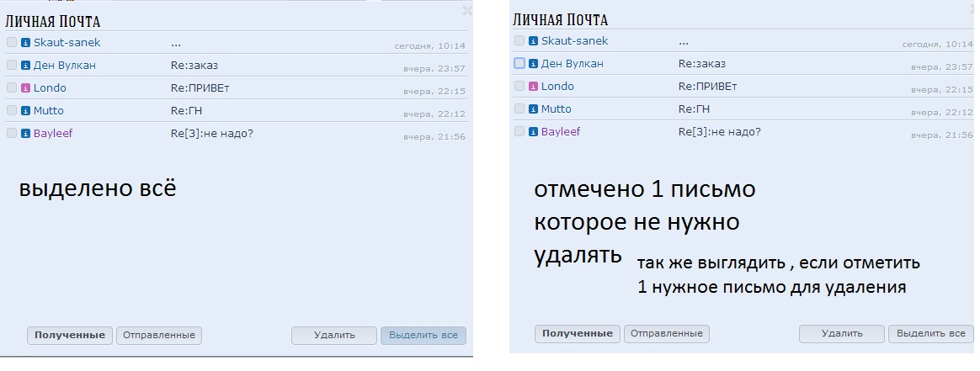Image resolution: width=980 pixels, height=371 pixels.
Task: Click timestamp сегодня, 10:14 in right window
Action: coord(938,45)
